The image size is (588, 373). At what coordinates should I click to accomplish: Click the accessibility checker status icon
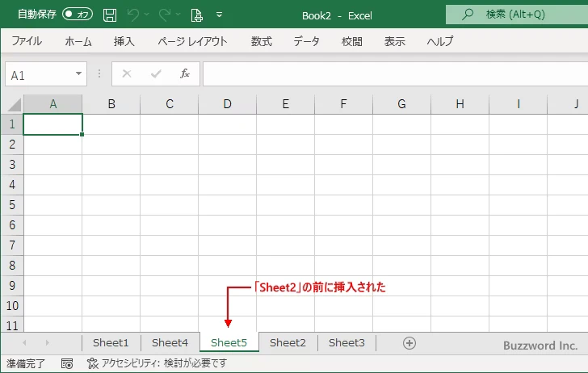pos(92,364)
